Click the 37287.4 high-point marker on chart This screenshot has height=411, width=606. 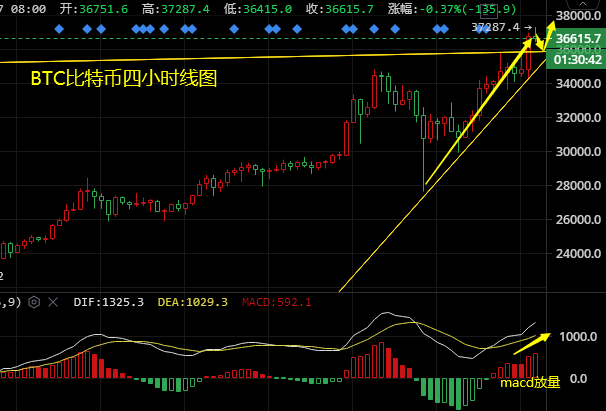click(x=496, y=27)
